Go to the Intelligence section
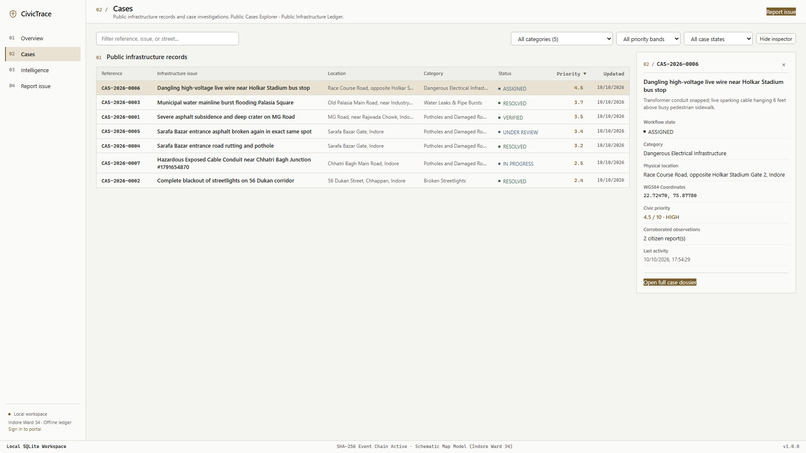Screen dimensions: 806x453 coord(43,70)
